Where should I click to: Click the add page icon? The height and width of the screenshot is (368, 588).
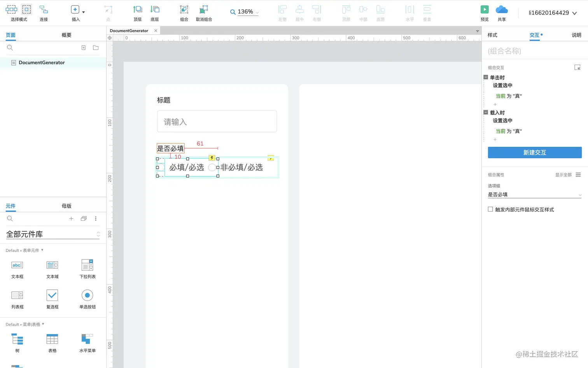(83, 48)
